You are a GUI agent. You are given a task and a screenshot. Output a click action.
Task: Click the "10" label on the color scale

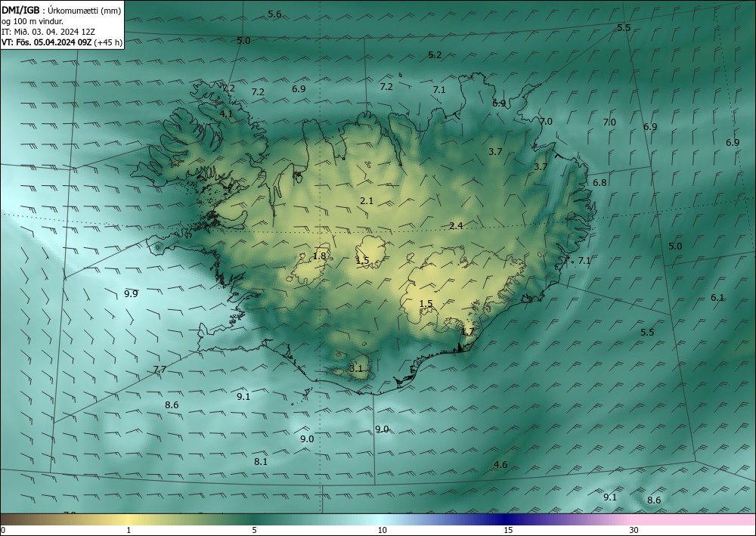(382, 530)
